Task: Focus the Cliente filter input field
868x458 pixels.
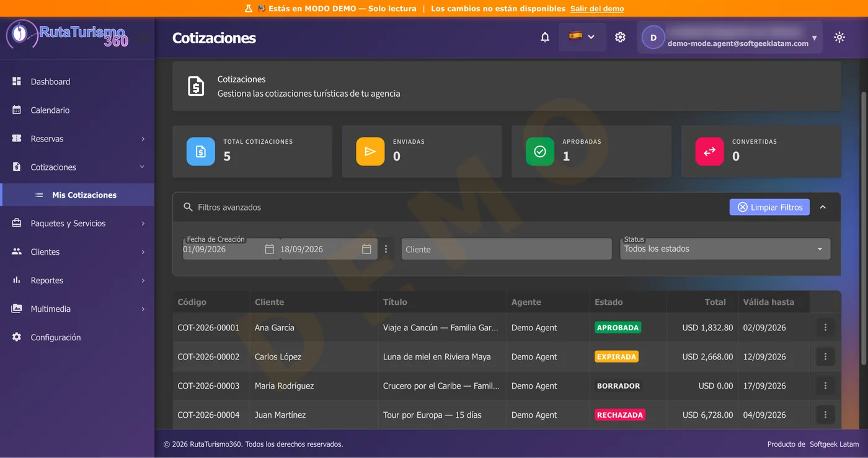Action: click(x=507, y=249)
